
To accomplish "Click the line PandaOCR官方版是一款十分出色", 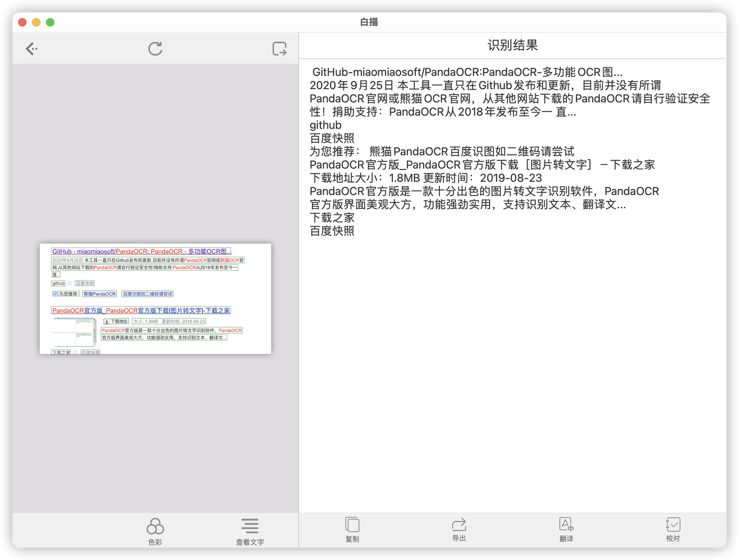I will pyautogui.click(x=484, y=191).
